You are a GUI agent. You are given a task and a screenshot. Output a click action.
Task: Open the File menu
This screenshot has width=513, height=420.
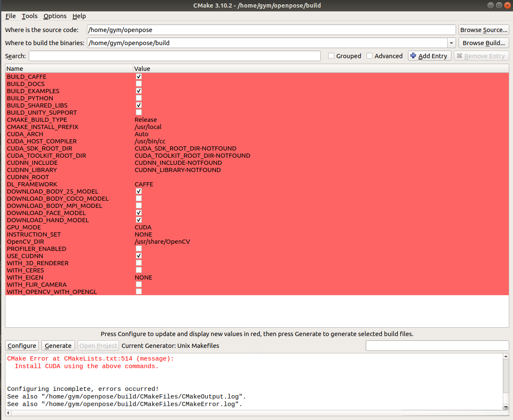[x=11, y=16]
